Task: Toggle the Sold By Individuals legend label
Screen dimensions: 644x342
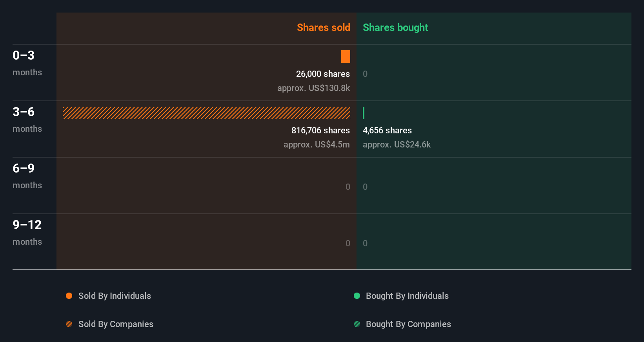Action: 115,296
